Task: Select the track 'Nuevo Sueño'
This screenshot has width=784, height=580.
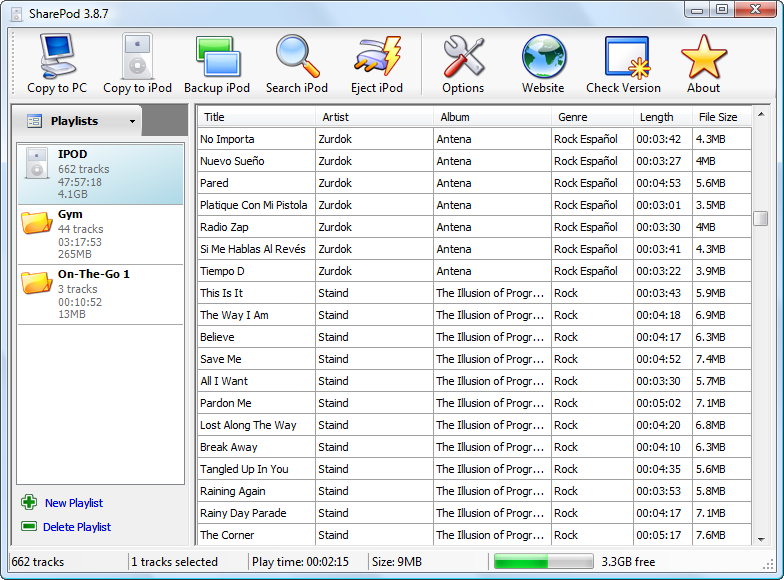Action: [x=474, y=161]
